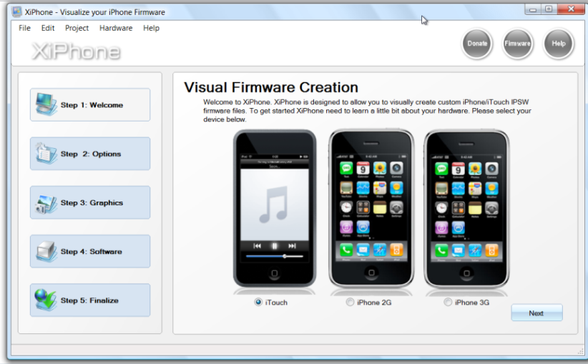Click the XiPhone logo in header
The height and width of the screenshot is (364, 588).
point(76,51)
